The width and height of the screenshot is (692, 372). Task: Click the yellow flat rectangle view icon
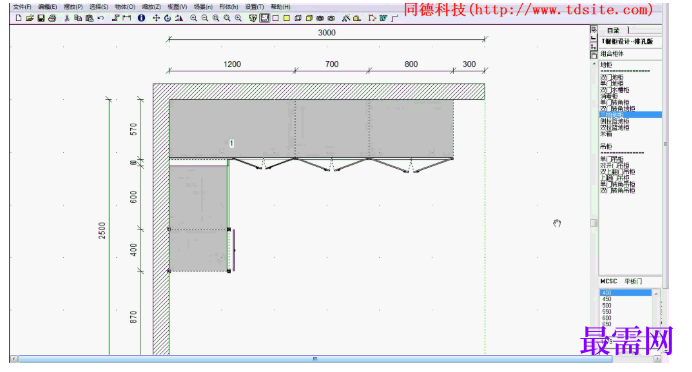tap(287, 18)
